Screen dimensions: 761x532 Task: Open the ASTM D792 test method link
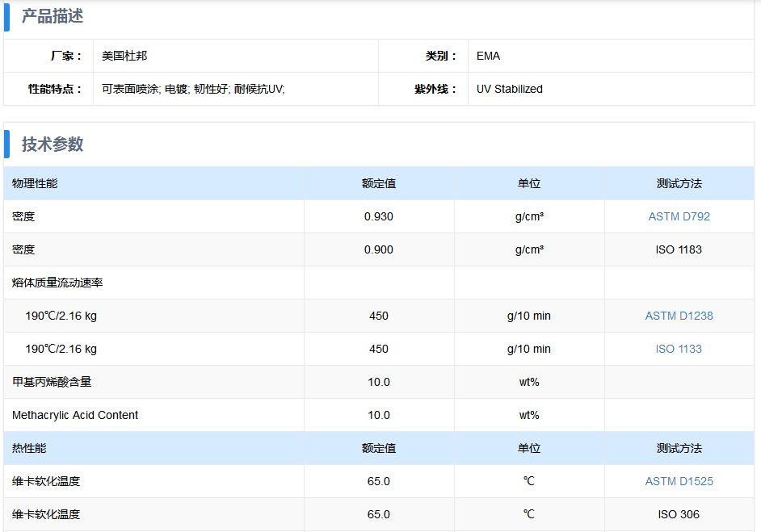point(679,216)
